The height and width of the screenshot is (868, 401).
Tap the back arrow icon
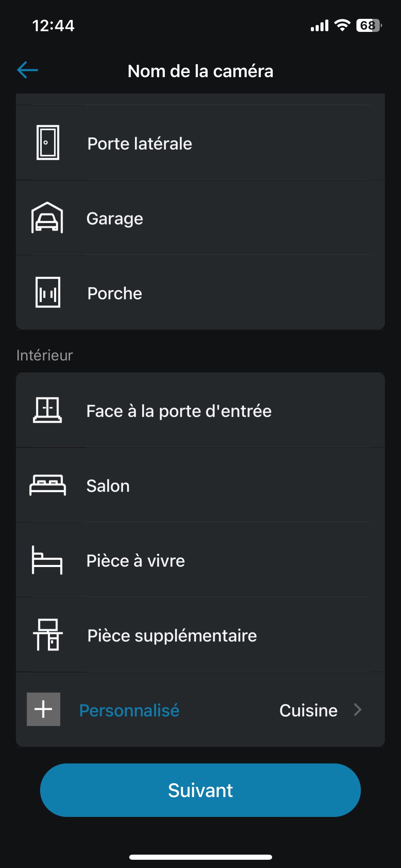27,70
